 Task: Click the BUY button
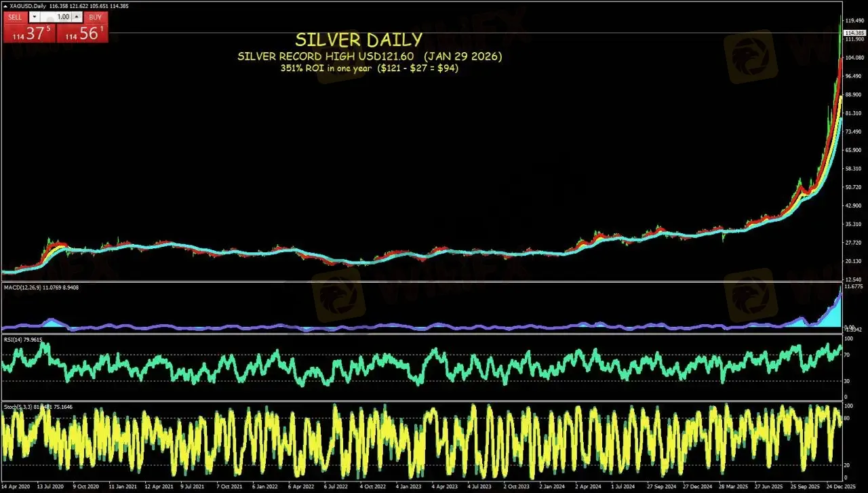tap(96, 17)
